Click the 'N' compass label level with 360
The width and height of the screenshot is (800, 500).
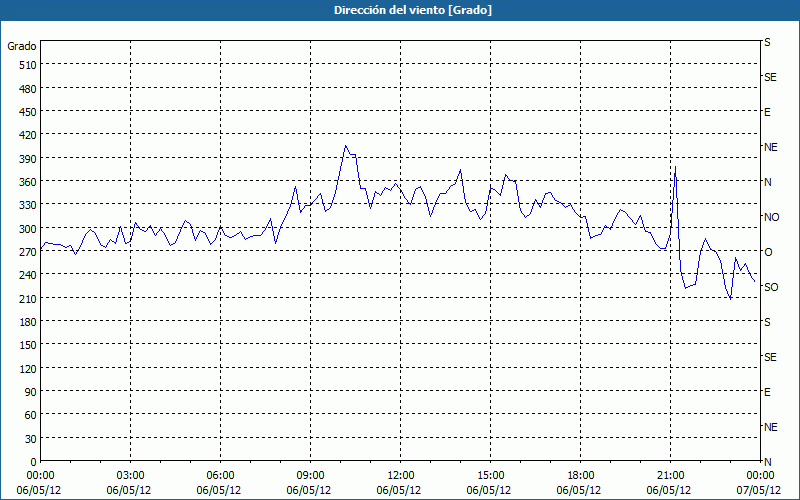pyautogui.click(x=768, y=182)
